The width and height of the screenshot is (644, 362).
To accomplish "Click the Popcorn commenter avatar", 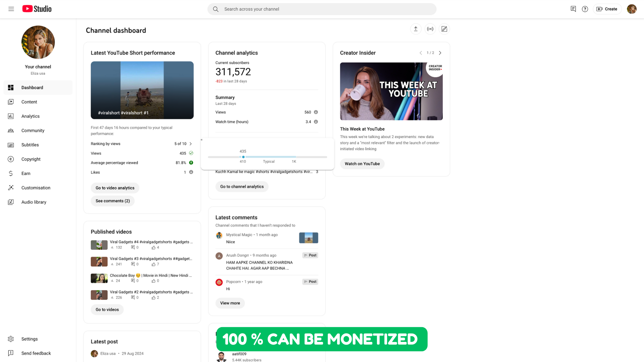I will [x=219, y=283].
